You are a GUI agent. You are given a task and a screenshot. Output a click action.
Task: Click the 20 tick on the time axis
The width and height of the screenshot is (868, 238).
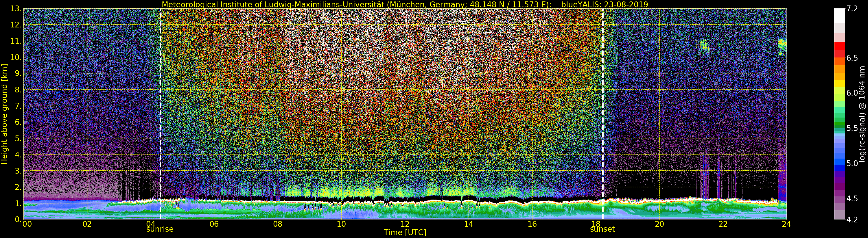pos(659,224)
